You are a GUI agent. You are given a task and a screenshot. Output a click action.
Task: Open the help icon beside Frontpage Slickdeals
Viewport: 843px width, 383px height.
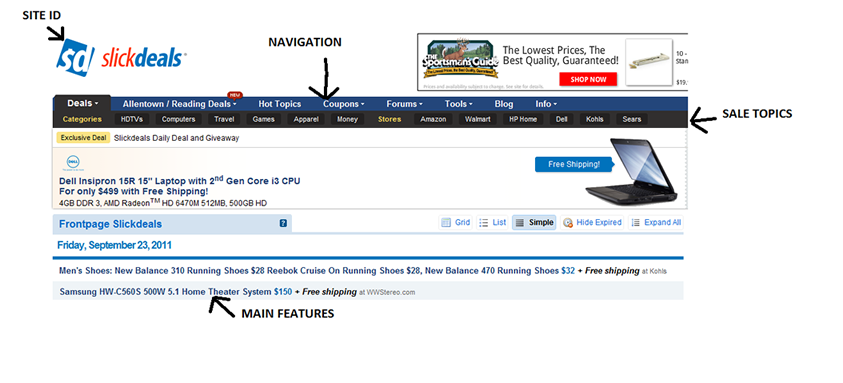[283, 223]
